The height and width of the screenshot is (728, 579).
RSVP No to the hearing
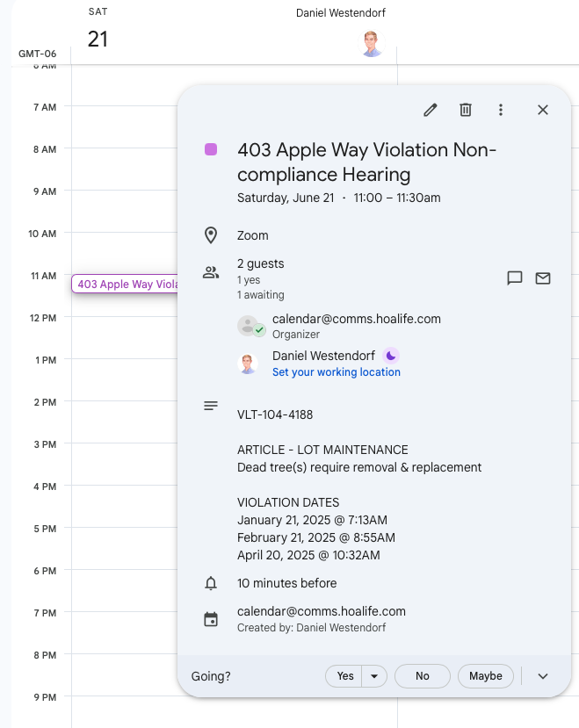422,676
